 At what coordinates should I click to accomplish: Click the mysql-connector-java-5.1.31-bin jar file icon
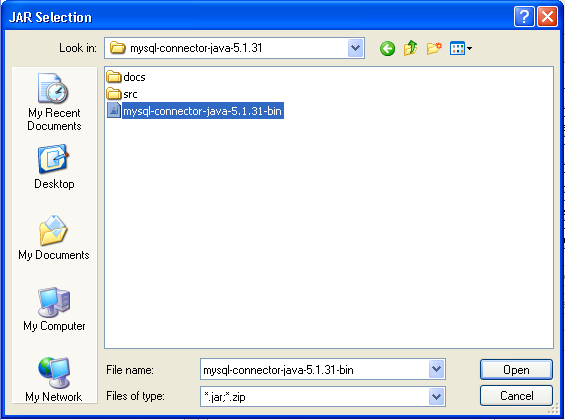[114, 110]
